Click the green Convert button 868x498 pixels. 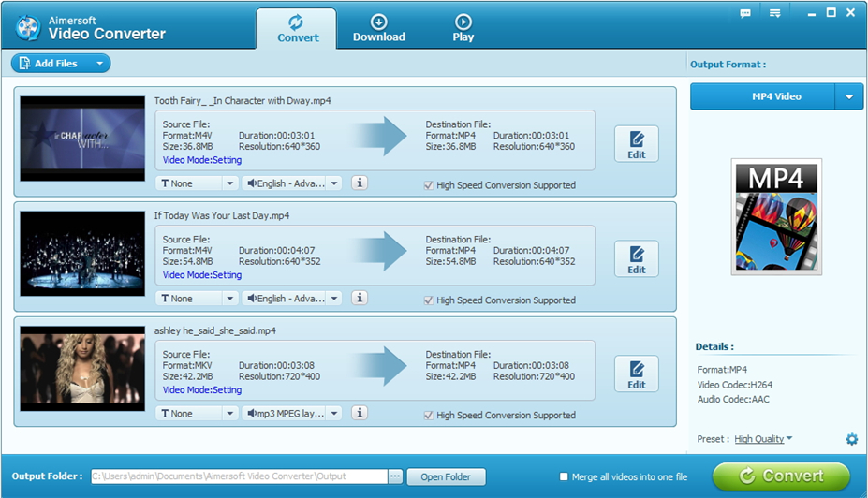pyautogui.click(x=781, y=476)
